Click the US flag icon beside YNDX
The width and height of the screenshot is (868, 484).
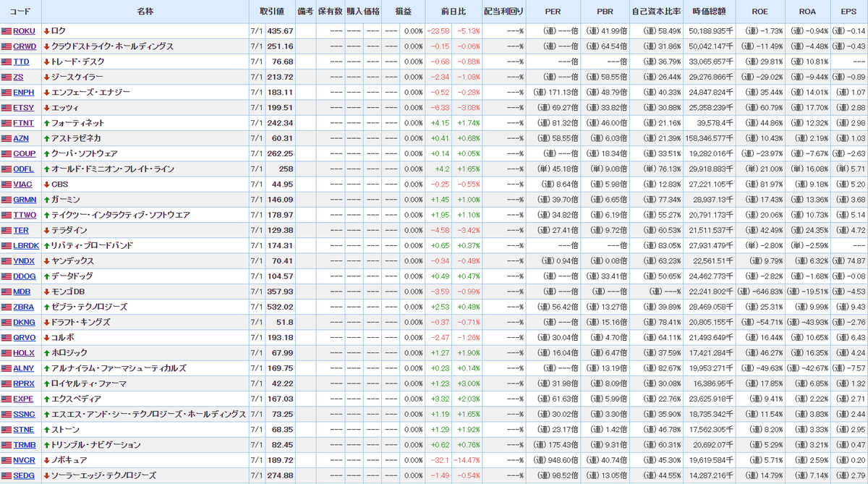7,261
